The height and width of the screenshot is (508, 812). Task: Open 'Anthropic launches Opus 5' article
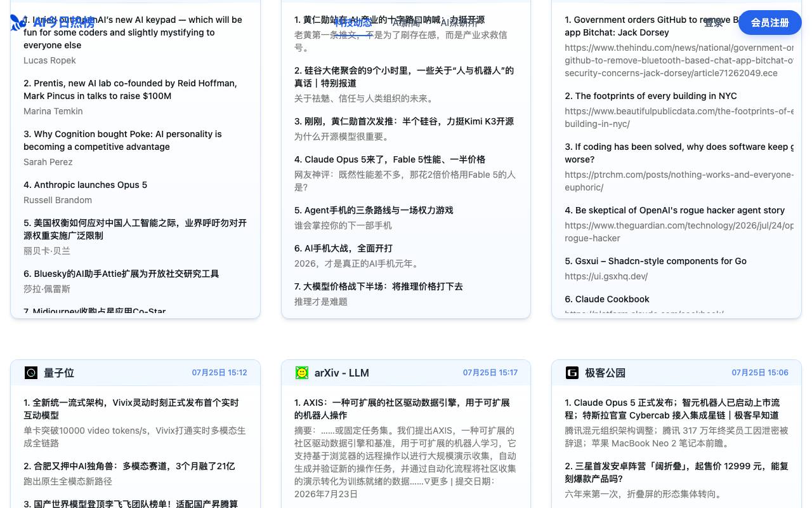coord(85,185)
